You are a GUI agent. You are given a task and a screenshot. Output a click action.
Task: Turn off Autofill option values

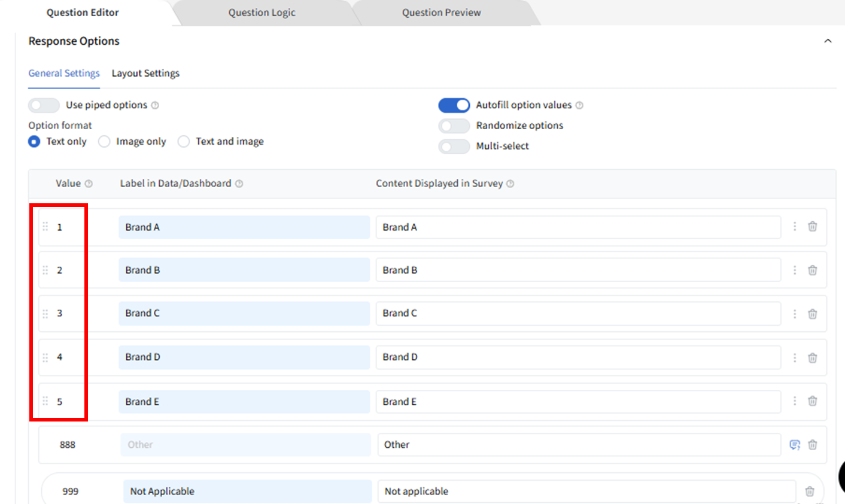pyautogui.click(x=454, y=105)
